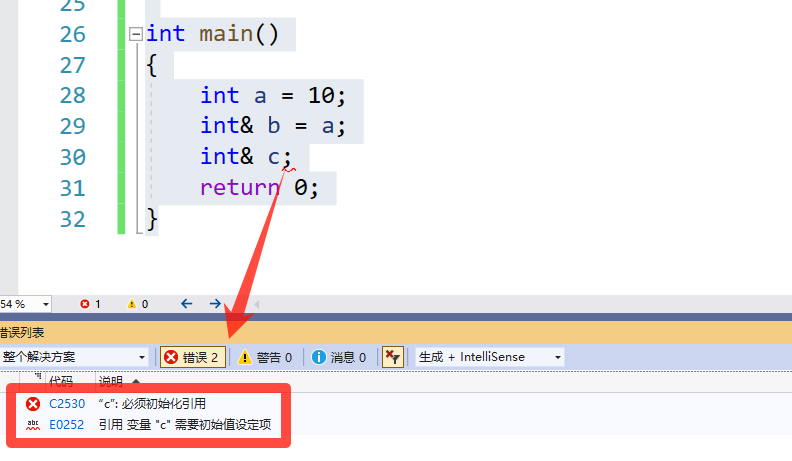Select the IntelliSense abc icon for E0252
Image resolution: width=792 pixels, height=461 pixels.
pos(33,425)
